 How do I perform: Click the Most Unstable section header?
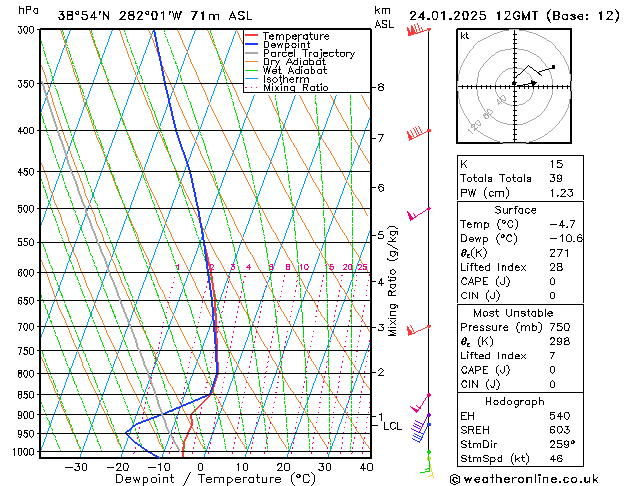point(513,313)
